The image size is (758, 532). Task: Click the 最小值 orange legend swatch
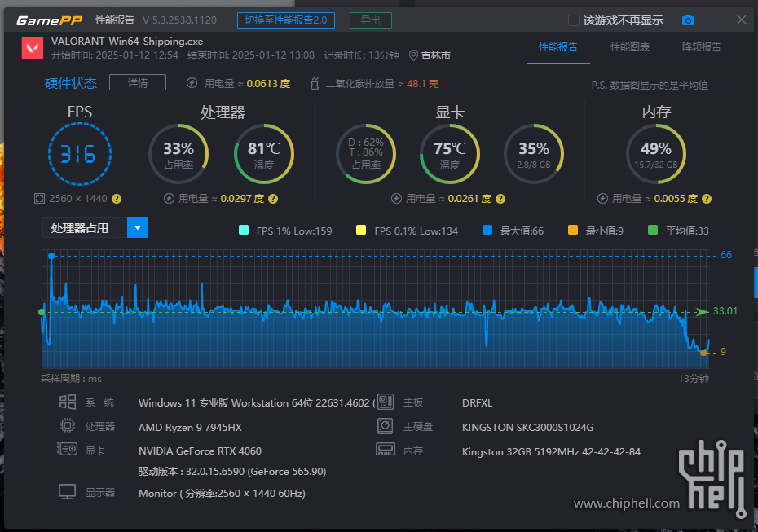click(573, 230)
